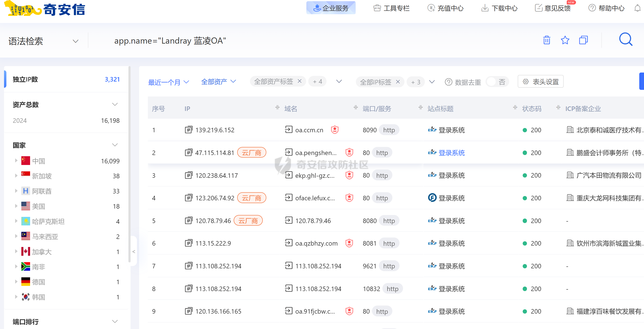Open highlighted 登录系统 link in row 2
The height and width of the screenshot is (329, 644).
(x=452, y=153)
